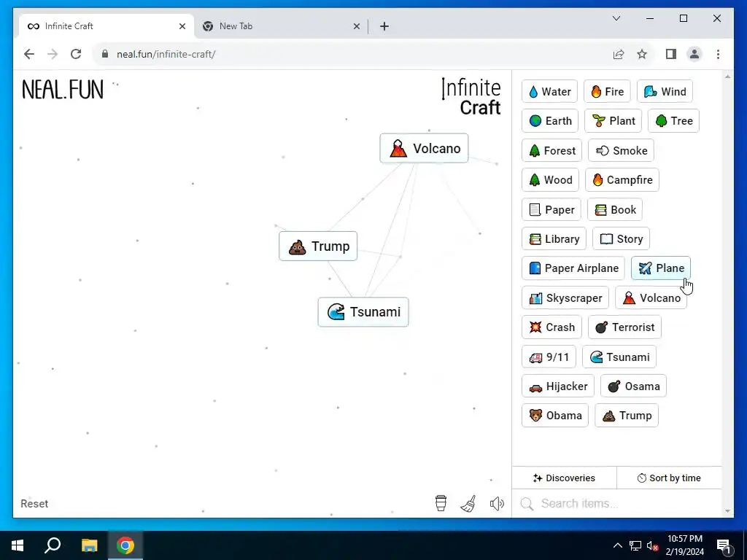The image size is (747, 560).
Task: Select the Campfire element
Action: point(622,180)
